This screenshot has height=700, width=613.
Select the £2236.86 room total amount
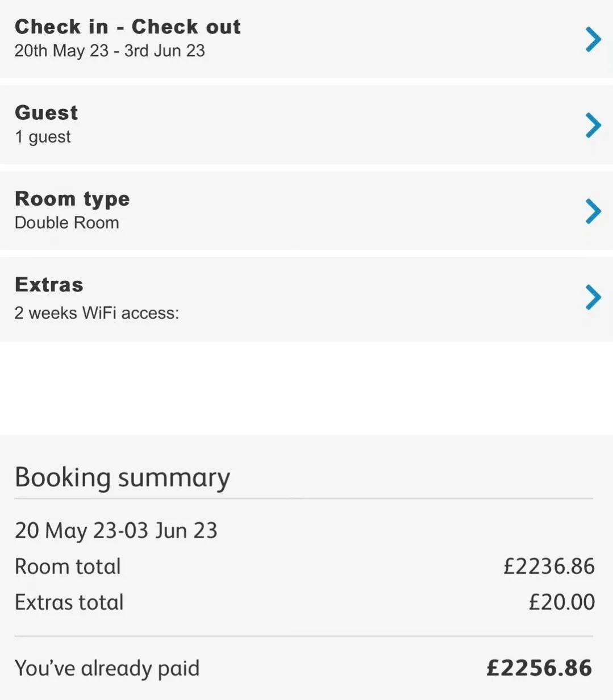(x=549, y=566)
